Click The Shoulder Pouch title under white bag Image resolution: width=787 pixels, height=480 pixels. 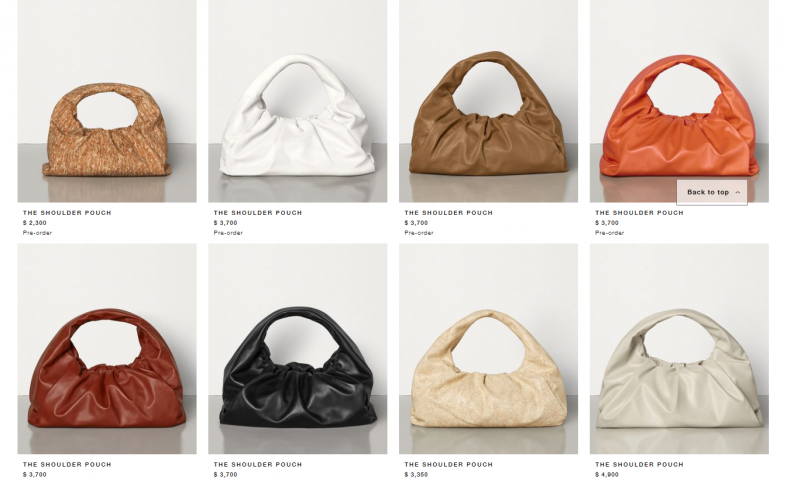click(x=258, y=213)
